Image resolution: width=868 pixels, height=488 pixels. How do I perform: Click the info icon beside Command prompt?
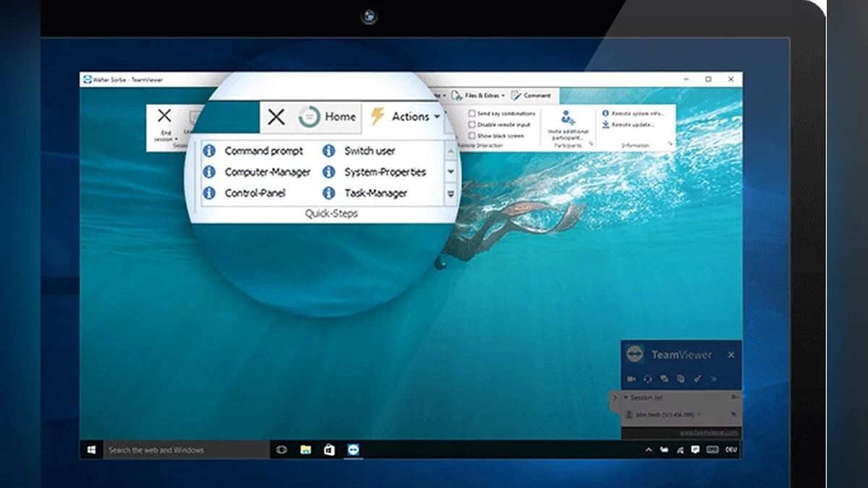click(x=209, y=151)
